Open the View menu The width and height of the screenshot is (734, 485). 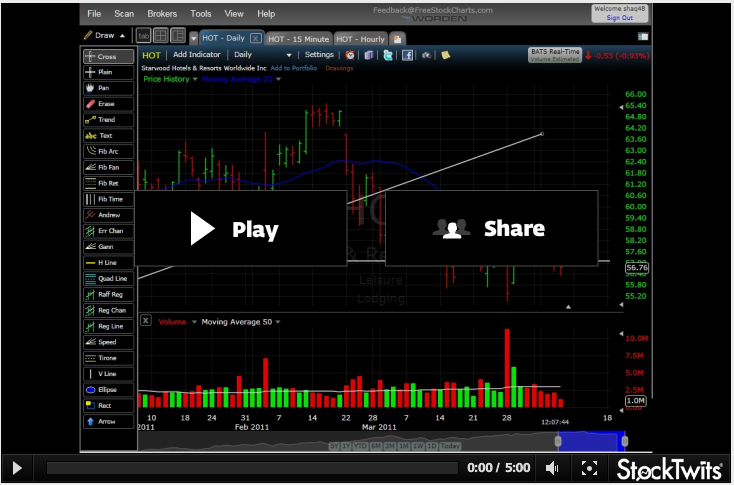click(234, 14)
